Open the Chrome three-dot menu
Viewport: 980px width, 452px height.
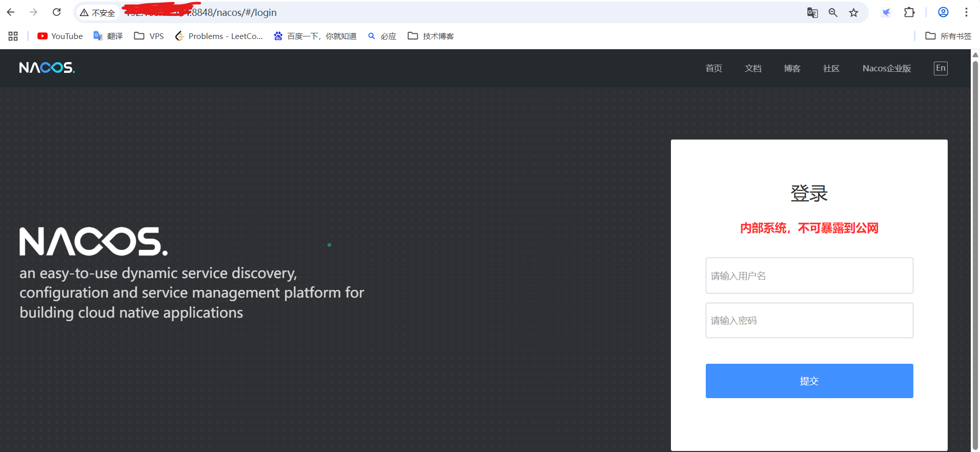pyautogui.click(x=966, y=12)
